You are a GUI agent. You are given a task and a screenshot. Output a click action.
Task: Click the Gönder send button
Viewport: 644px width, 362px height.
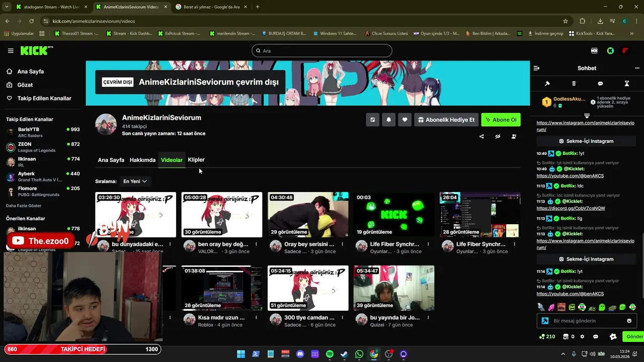pos(634,337)
